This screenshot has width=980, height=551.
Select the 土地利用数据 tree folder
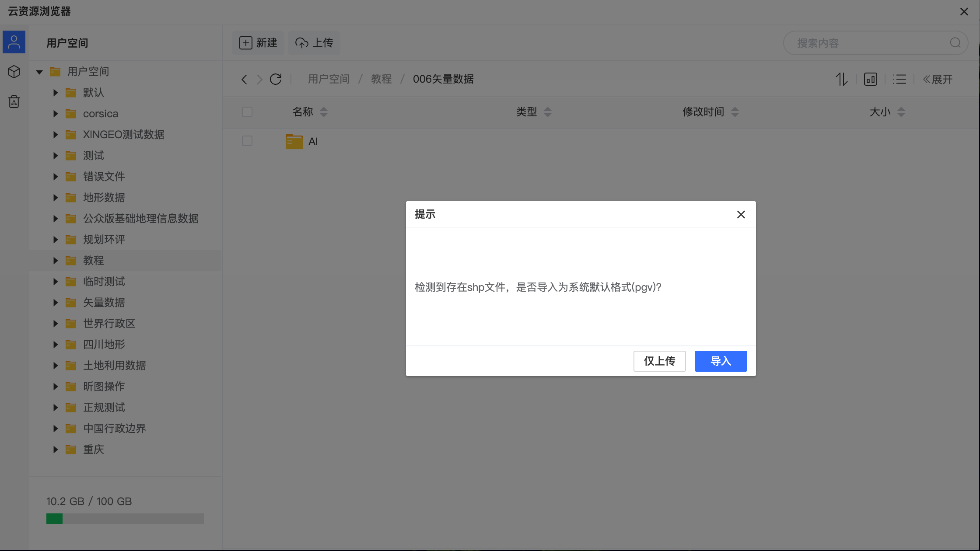point(115,366)
